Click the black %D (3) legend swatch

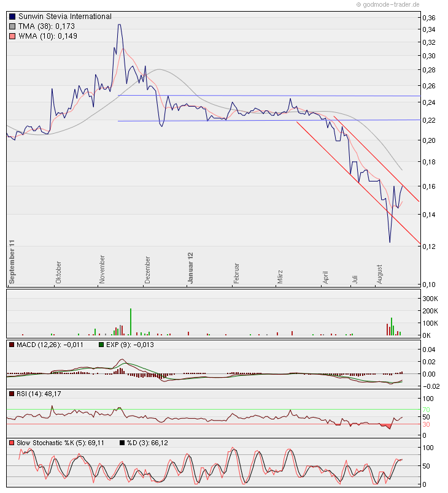tap(122, 443)
